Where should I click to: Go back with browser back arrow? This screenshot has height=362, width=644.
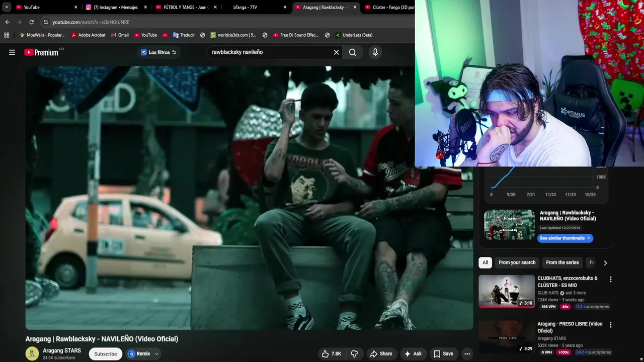point(7,22)
